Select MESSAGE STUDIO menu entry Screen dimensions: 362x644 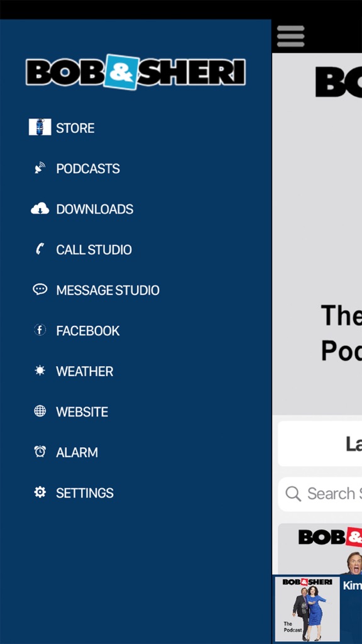[x=108, y=291]
